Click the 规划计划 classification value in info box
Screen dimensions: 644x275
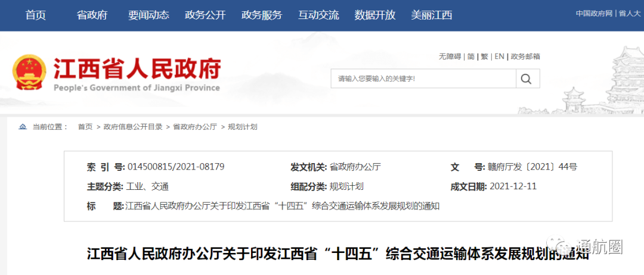click(346, 187)
